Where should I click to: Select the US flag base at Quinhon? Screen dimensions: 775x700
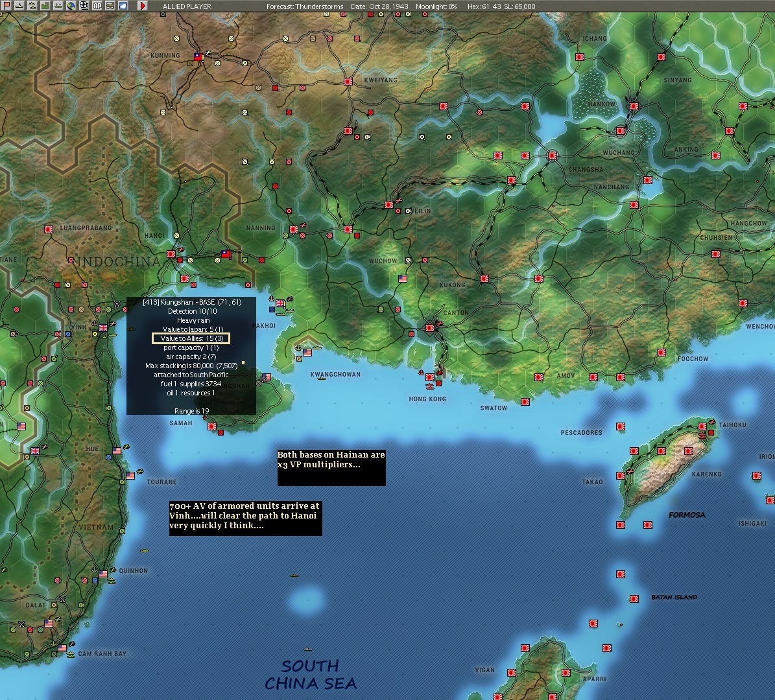point(103,574)
